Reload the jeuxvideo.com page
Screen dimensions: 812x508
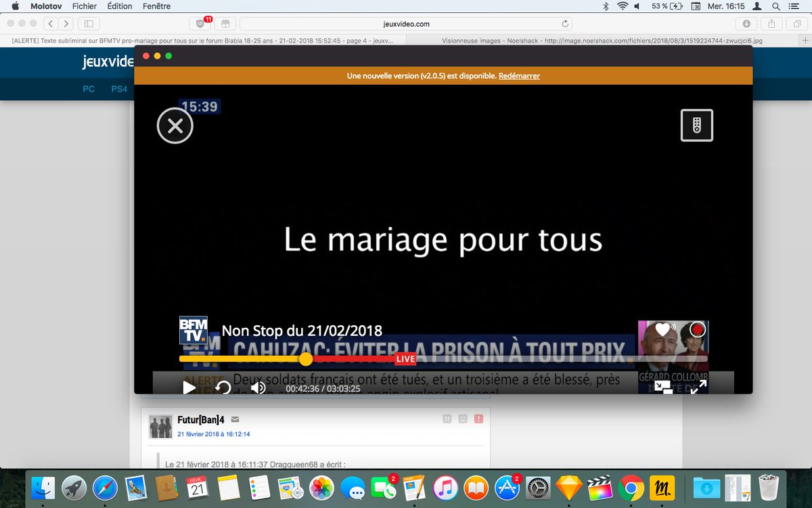[565, 24]
